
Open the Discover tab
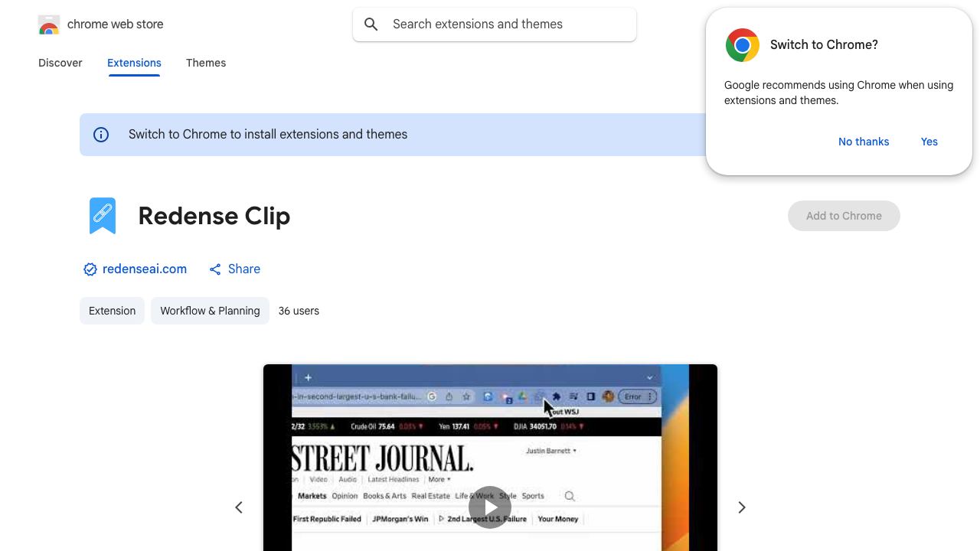coord(60,63)
